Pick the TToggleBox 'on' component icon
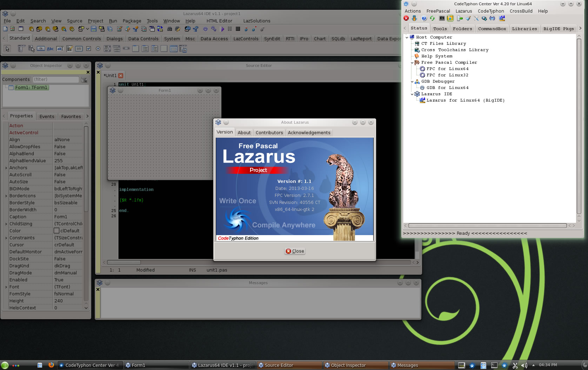This screenshot has height=370, width=588. pyautogui.click(x=79, y=49)
